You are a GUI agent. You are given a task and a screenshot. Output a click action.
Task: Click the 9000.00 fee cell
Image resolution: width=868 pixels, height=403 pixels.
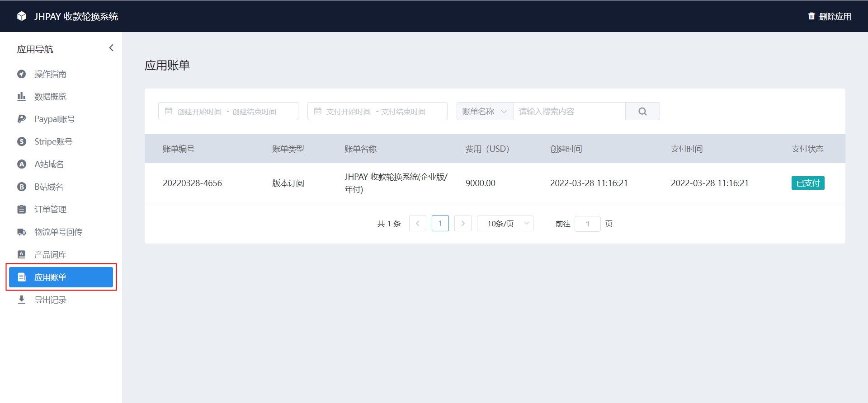tap(481, 183)
